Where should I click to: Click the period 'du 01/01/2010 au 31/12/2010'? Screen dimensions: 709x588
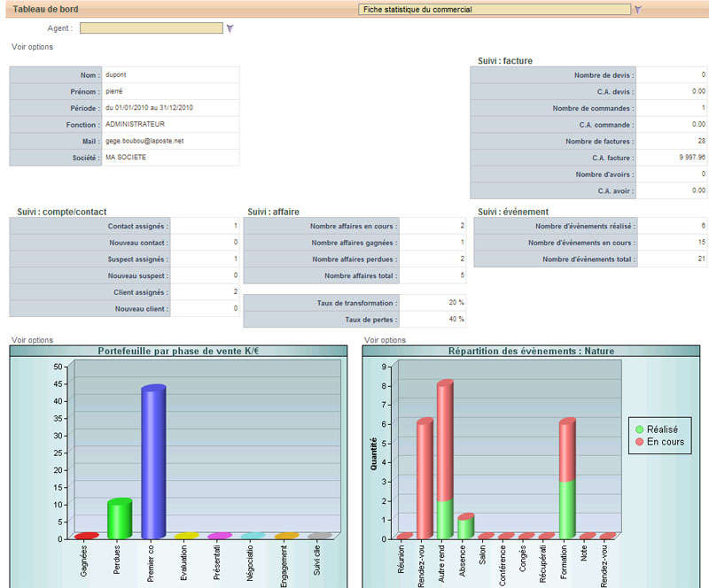149,107
